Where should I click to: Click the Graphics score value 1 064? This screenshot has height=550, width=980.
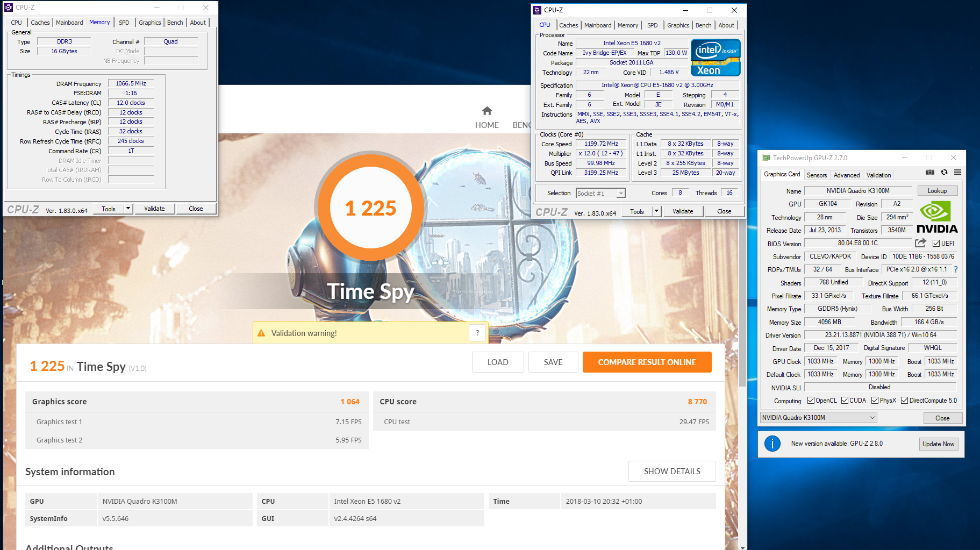pyautogui.click(x=350, y=402)
